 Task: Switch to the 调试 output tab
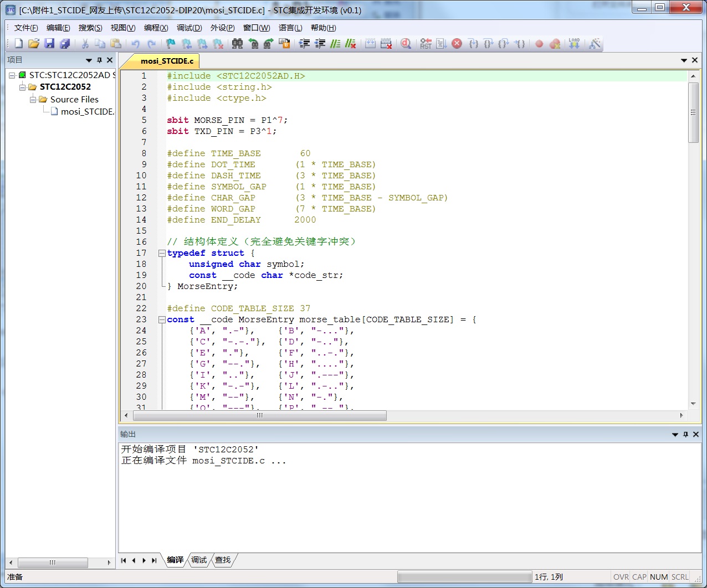click(x=199, y=560)
